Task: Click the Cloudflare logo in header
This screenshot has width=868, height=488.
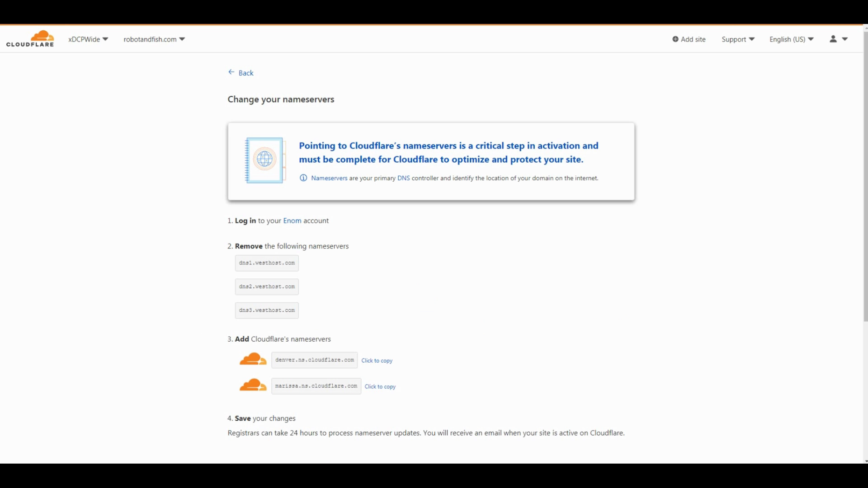Action: click(30, 39)
